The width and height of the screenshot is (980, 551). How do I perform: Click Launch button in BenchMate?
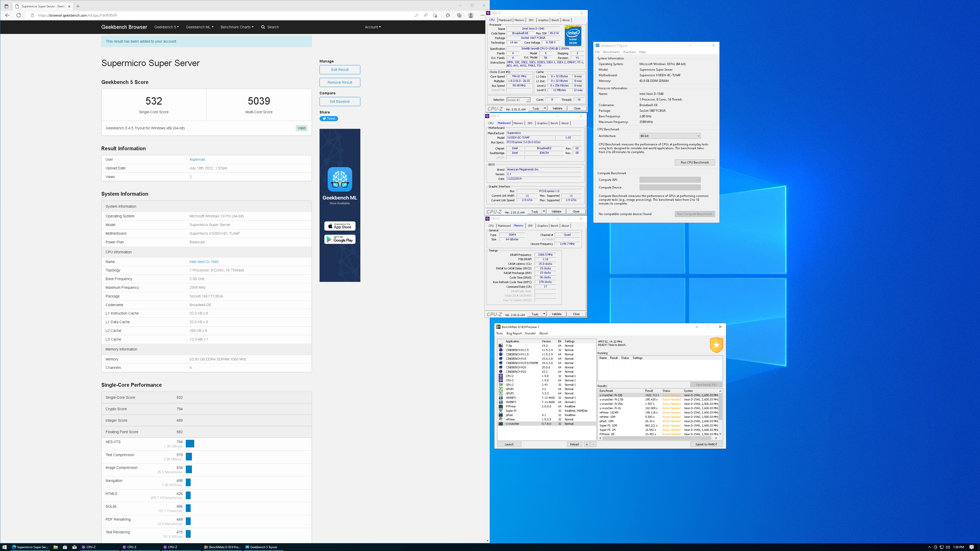pos(509,444)
